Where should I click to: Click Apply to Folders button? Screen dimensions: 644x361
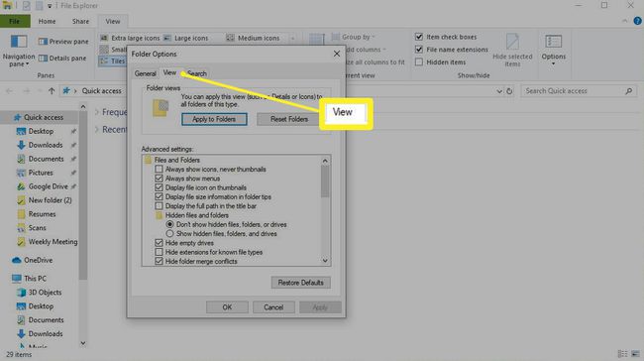(214, 119)
